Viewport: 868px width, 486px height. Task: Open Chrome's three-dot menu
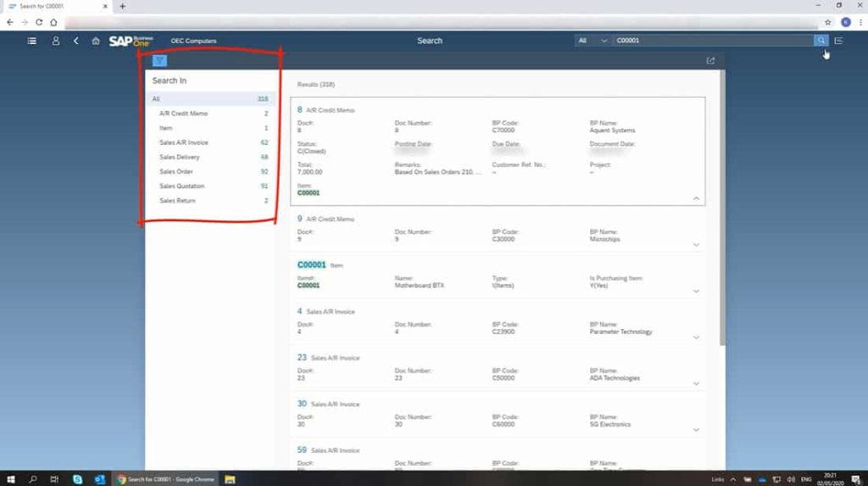pos(860,22)
